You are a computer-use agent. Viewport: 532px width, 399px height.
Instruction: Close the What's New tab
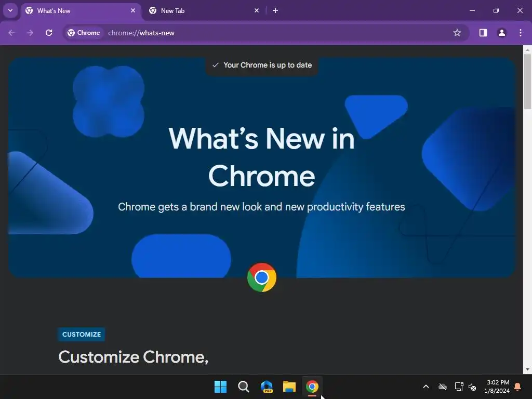(x=133, y=10)
